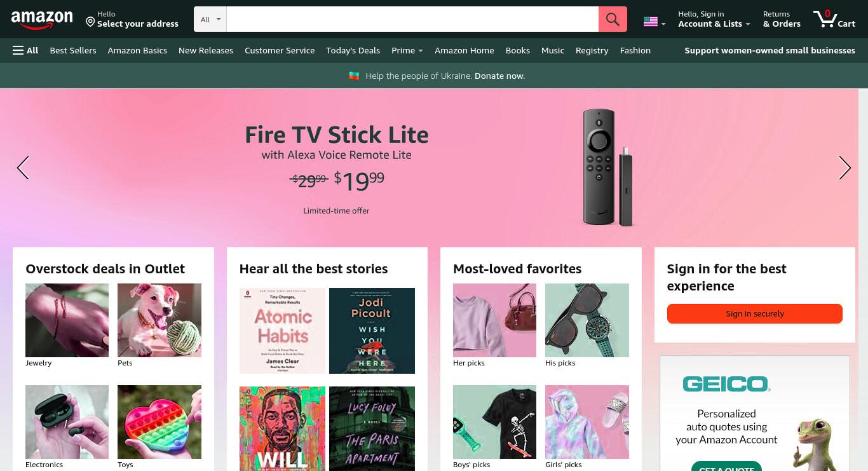Viewport: 868px width, 471px height.
Task: Open the All departments search dropdown
Action: 210,19
